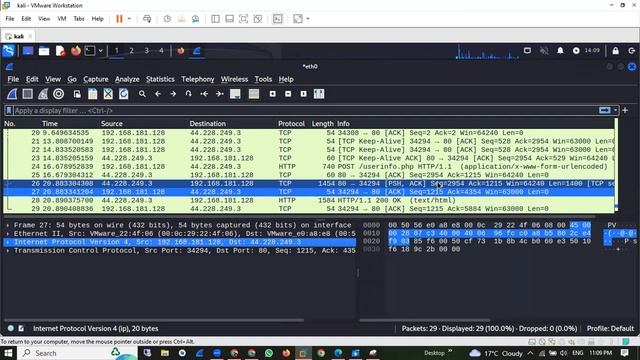The width and height of the screenshot is (640, 360).
Task: Reload this capture file icon
Action: tap(123, 94)
